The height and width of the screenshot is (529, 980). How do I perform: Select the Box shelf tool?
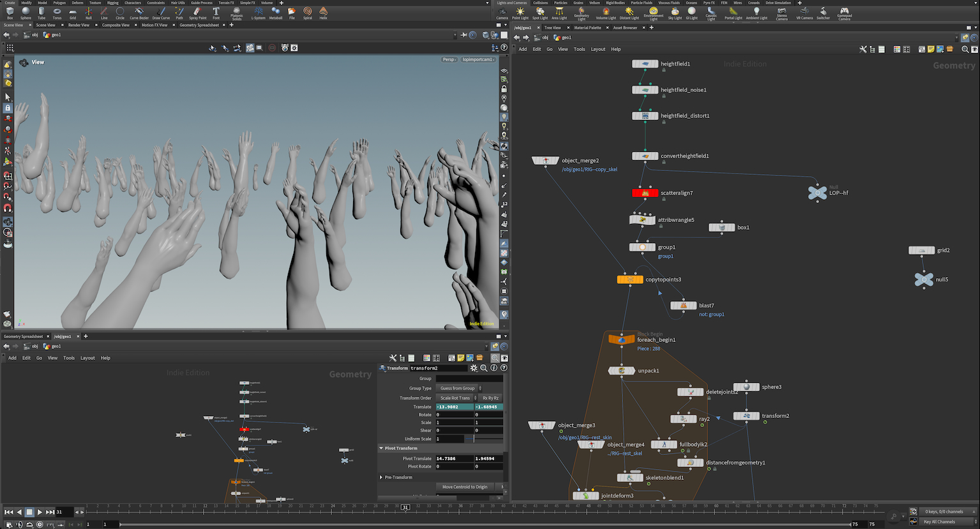coord(10,13)
